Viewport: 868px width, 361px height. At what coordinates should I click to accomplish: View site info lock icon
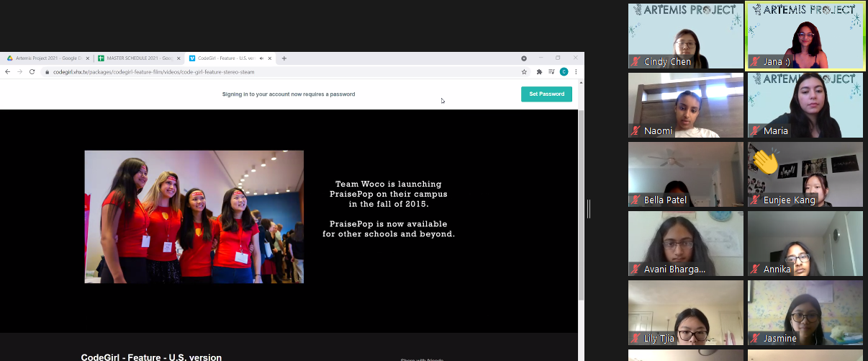(x=47, y=72)
